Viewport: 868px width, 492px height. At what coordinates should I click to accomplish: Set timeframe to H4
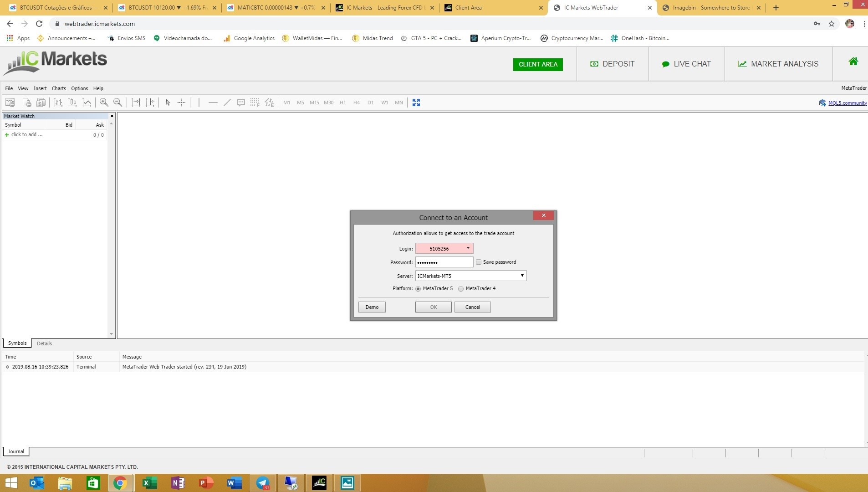357,102
